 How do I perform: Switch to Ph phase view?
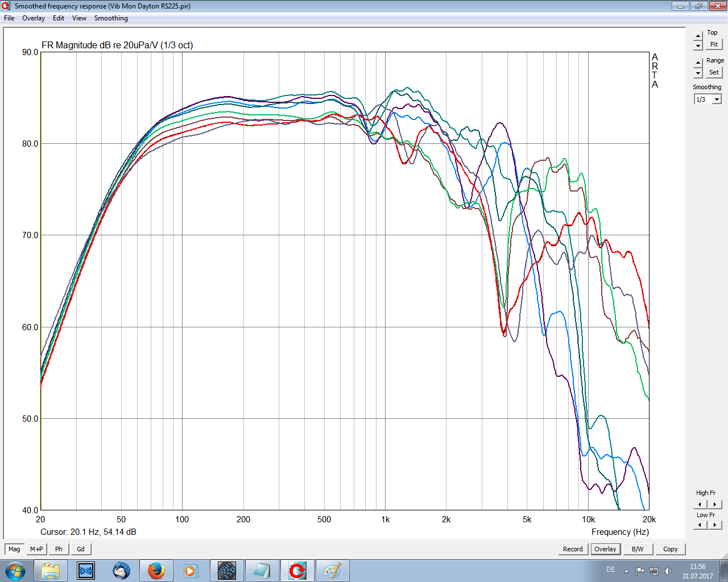[x=59, y=549]
